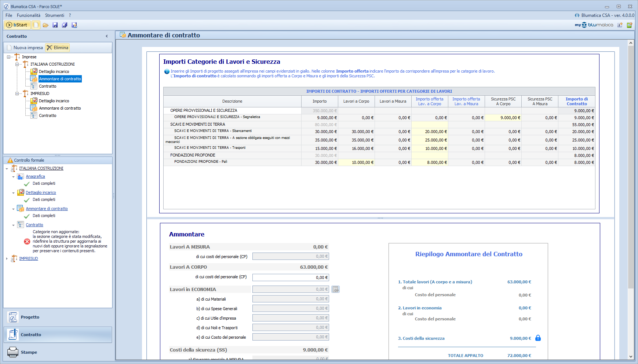Collapse the IMPRESUD tree node
This screenshot has width=638, height=364.
point(17,93)
